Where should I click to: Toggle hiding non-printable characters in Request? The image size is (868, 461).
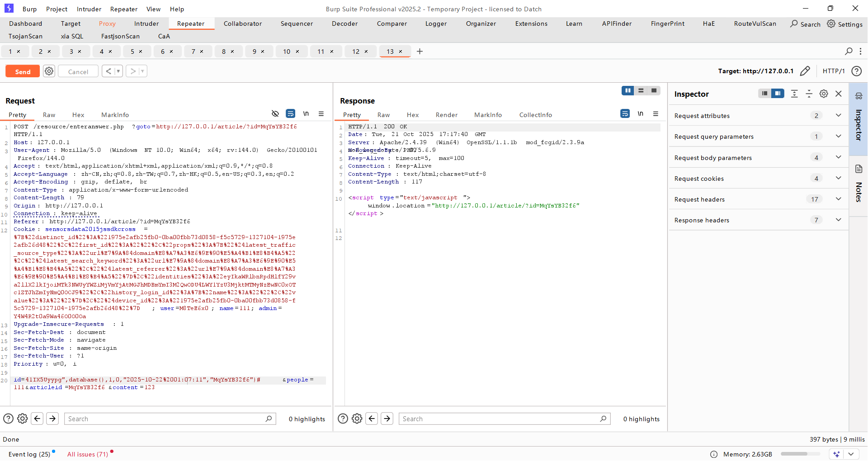tap(275, 114)
